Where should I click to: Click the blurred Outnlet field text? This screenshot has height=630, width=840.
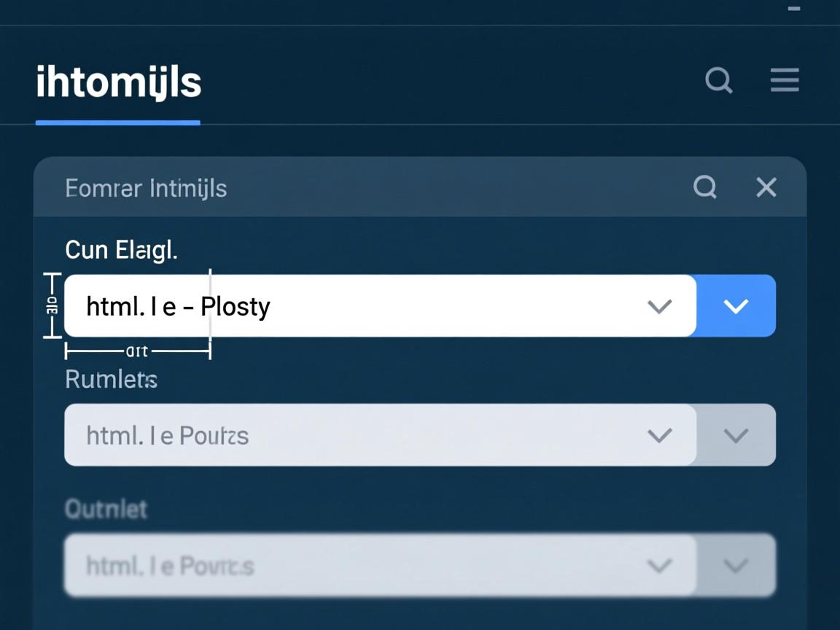(x=170, y=565)
